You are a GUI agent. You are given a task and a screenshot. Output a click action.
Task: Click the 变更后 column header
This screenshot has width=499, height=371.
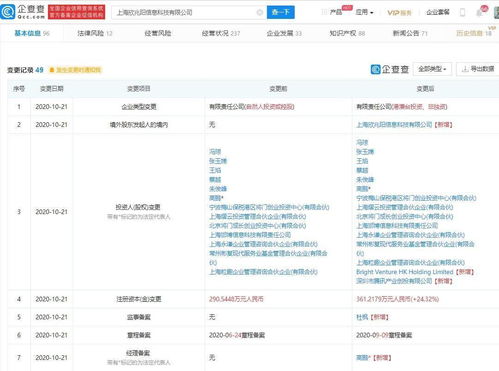(425, 89)
